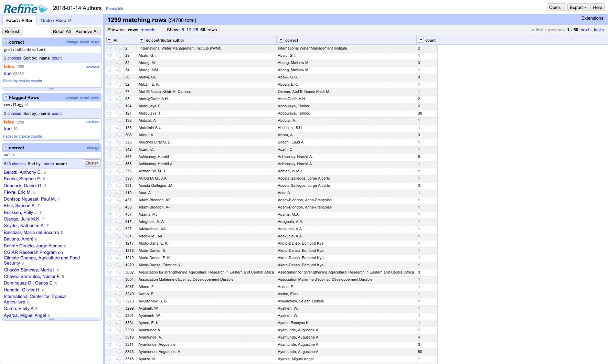
Task: Open the All column dropdown menu
Action: click(x=109, y=40)
